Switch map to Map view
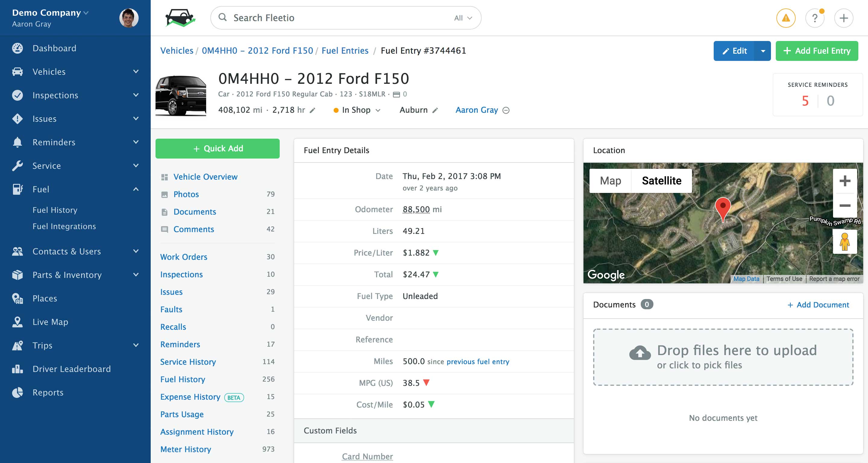This screenshot has height=463, width=868. pos(610,181)
